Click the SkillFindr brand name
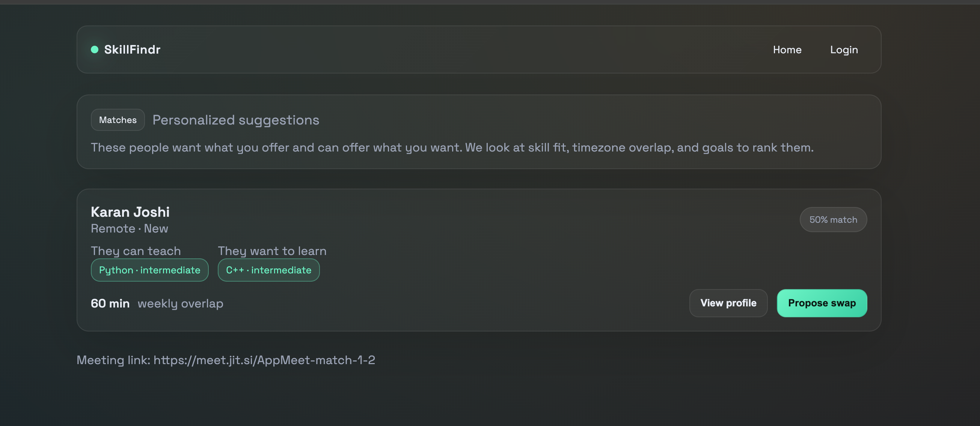Viewport: 980px width, 426px height. point(132,49)
